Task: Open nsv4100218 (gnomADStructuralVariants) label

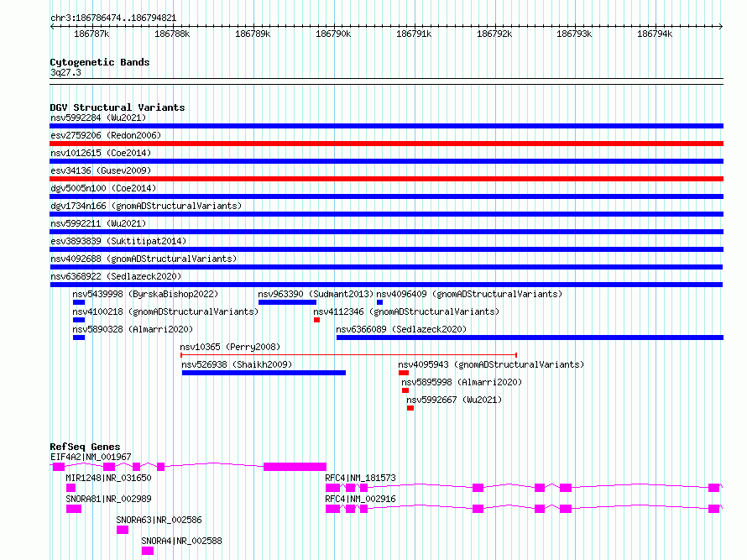Action: click(165, 311)
